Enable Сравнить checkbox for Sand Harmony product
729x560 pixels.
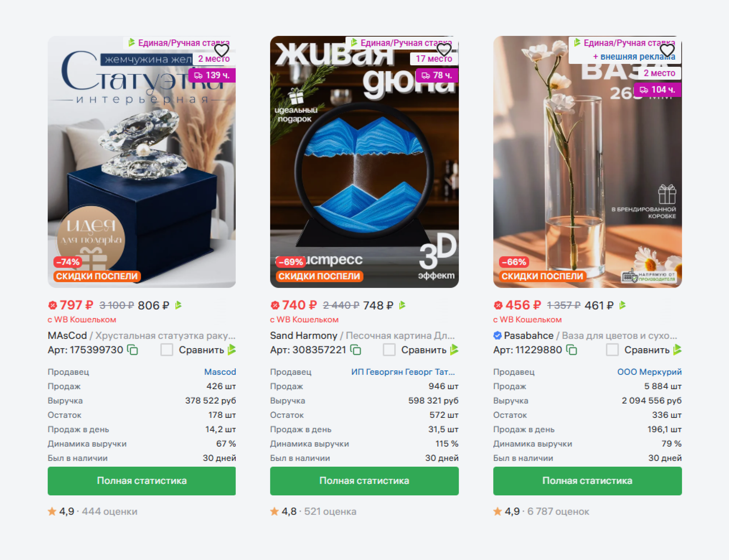389,350
